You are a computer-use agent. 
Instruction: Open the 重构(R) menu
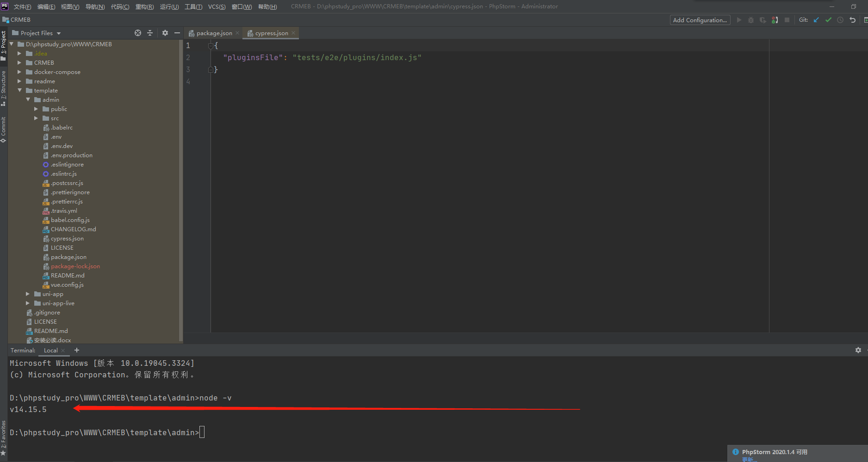[145, 6]
